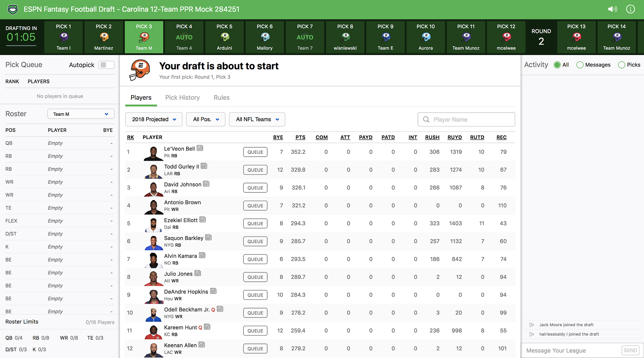Expand the All NFL Teams dropdown

coord(257,119)
